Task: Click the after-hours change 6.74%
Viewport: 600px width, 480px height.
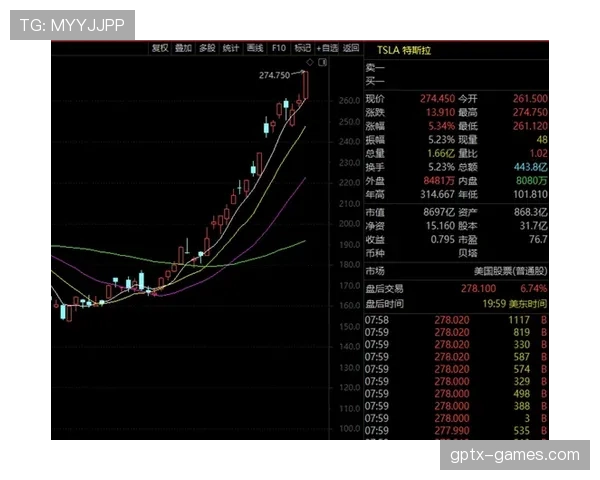Action: coord(533,288)
